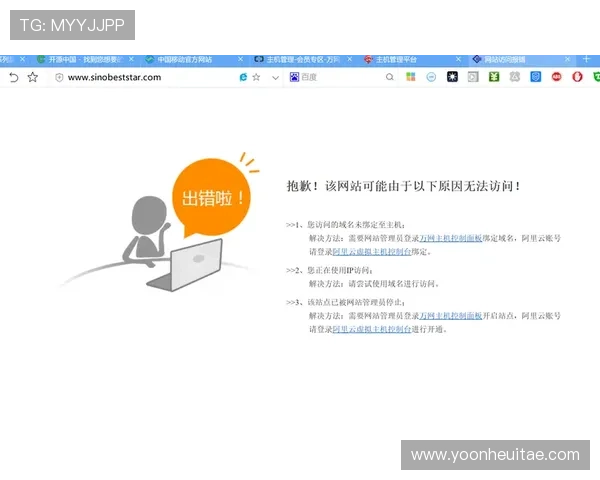Screen dimensions: 600x480
Task: Click the green ¥ extension icon
Action: coord(494,77)
